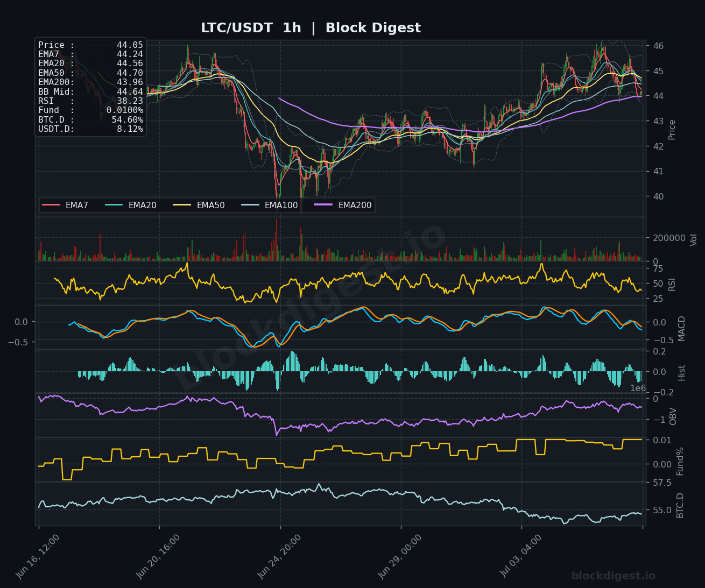The width and height of the screenshot is (705, 588).
Task: Click the Jun 20, 16:00 x-axis label
Action: tap(158, 557)
